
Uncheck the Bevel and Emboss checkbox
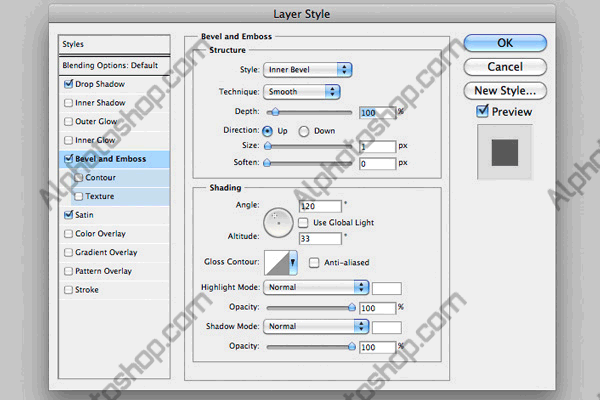68,158
